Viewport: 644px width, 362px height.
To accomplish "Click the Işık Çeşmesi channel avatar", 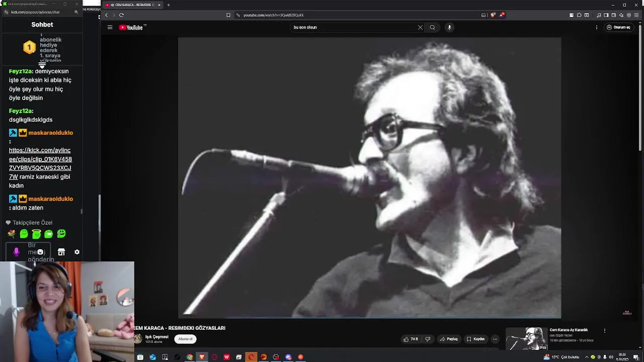I will tap(138, 339).
